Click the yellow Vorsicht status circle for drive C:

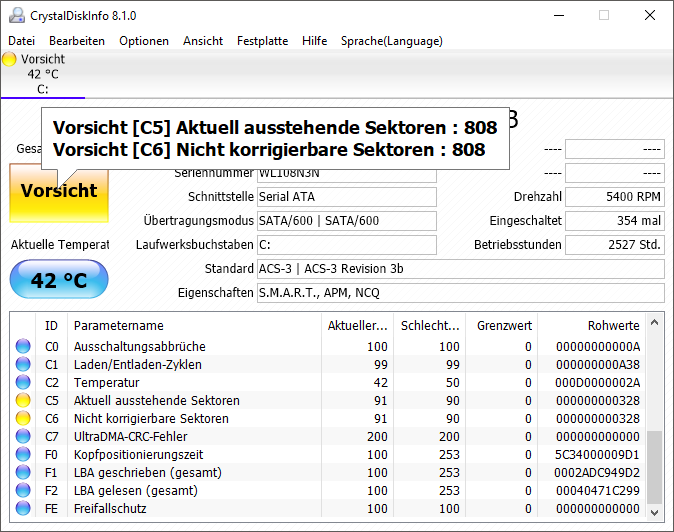[x=9, y=59]
